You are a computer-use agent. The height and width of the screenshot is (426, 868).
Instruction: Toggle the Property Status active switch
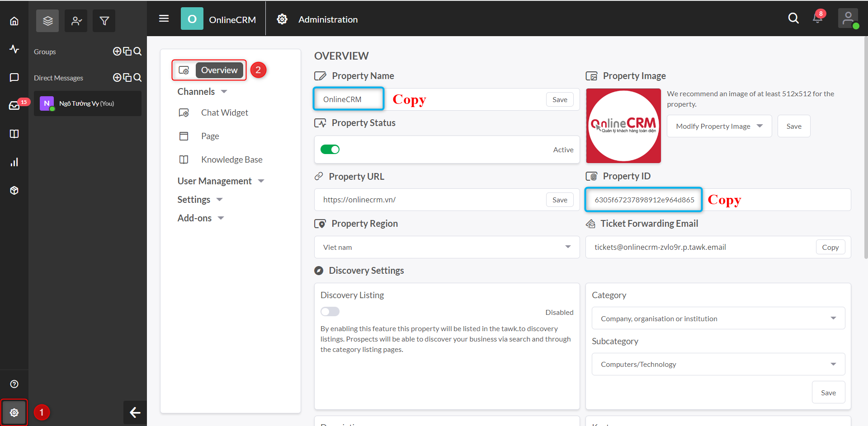(x=330, y=150)
